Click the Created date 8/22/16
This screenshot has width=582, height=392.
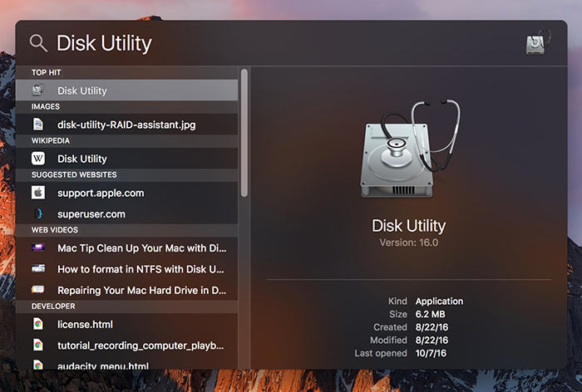[x=432, y=327]
